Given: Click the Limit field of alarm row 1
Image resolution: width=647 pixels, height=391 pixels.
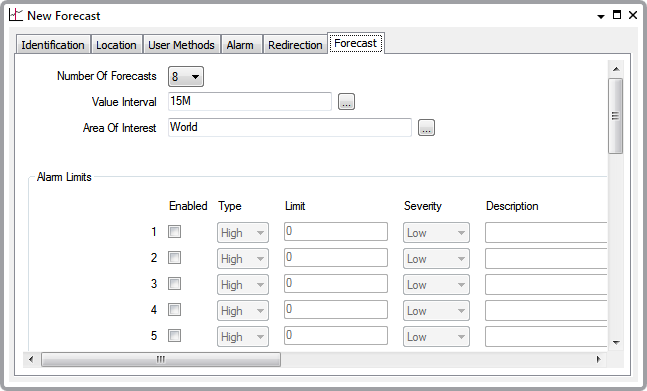Looking at the screenshot, I should coord(336,231).
